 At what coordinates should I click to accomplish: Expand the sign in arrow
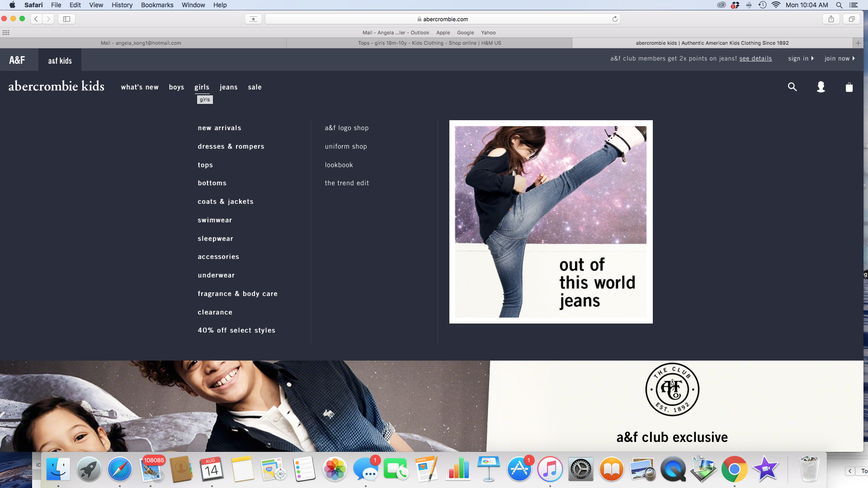[x=812, y=58]
